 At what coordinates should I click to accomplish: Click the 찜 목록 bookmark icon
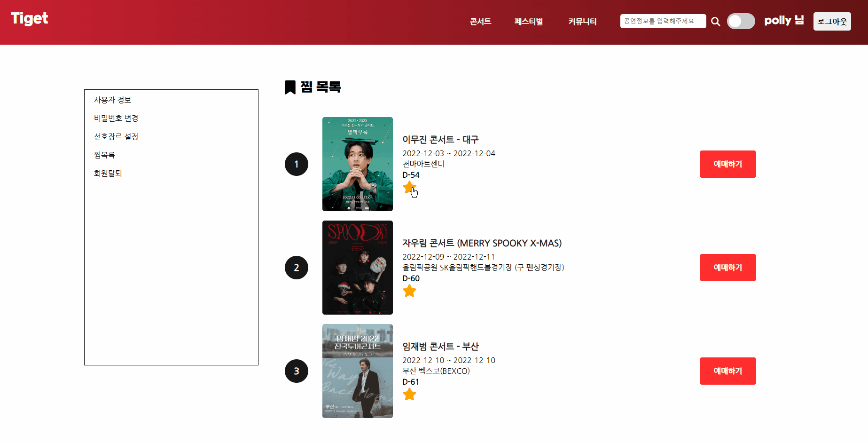pos(290,87)
